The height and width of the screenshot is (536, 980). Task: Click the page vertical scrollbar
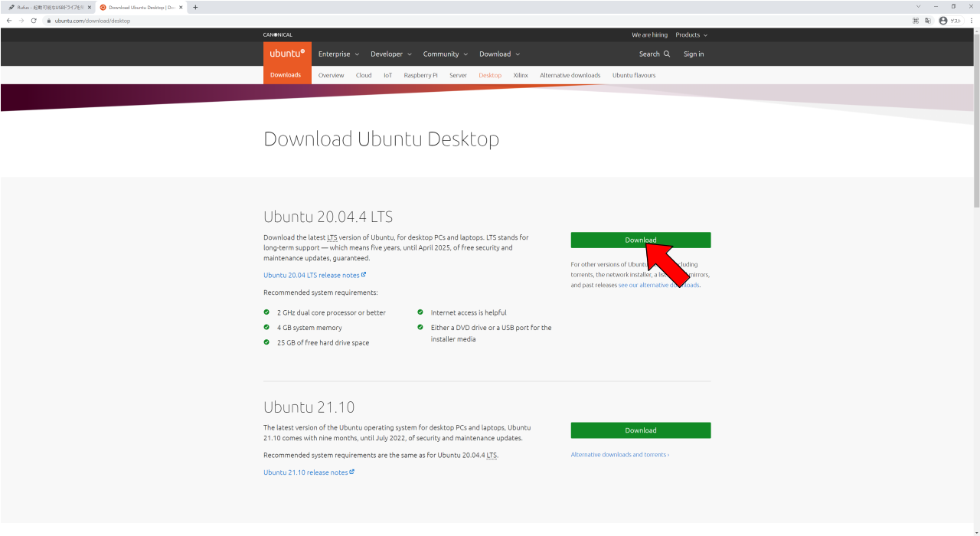coord(976,123)
